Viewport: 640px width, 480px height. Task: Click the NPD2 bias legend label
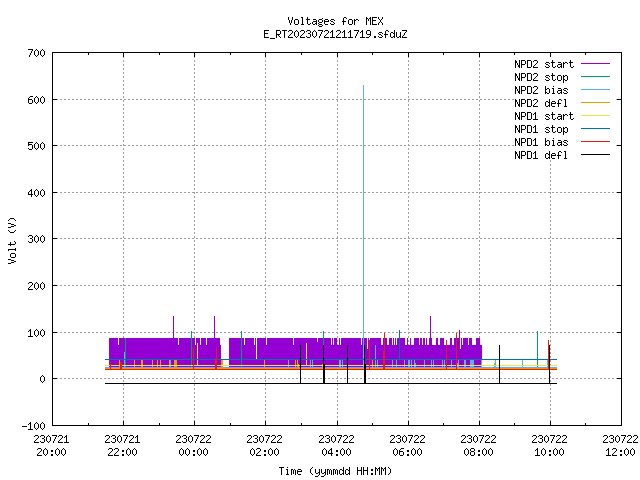pos(541,90)
